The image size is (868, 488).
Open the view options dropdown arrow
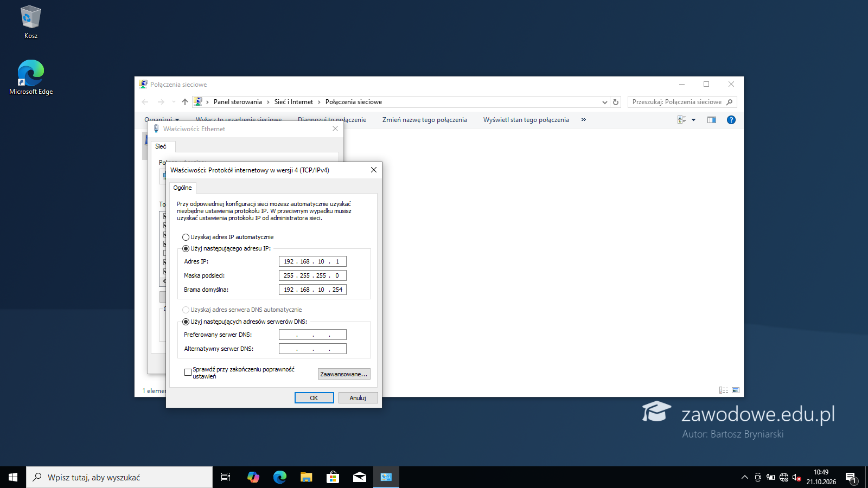tap(693, 120)
